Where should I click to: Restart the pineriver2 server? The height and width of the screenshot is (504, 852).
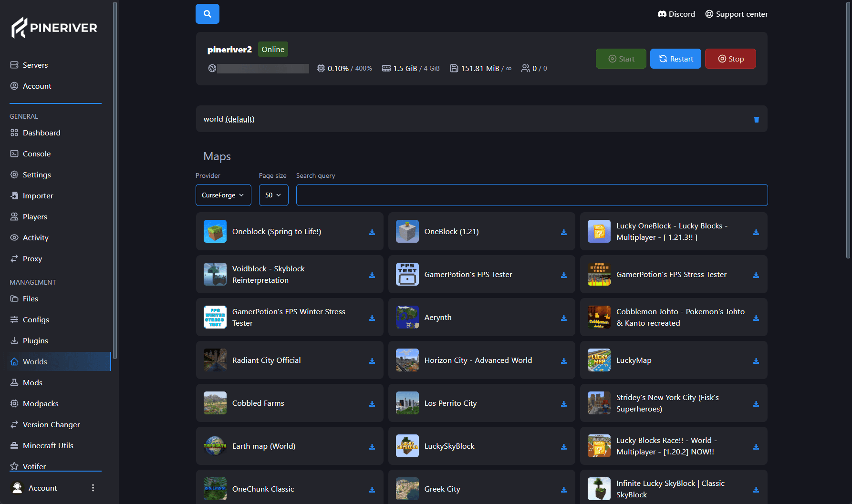point(675,59)
